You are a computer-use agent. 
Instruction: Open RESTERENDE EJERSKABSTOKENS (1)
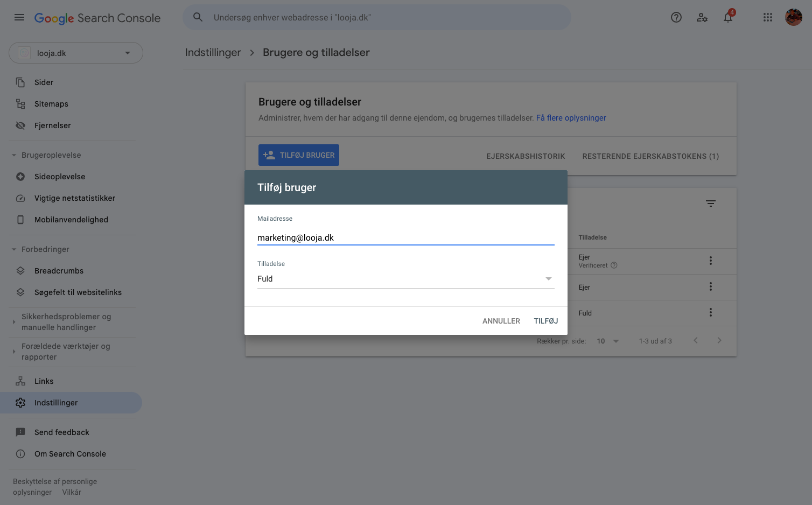pyautogui.click(x=650, y=156)
